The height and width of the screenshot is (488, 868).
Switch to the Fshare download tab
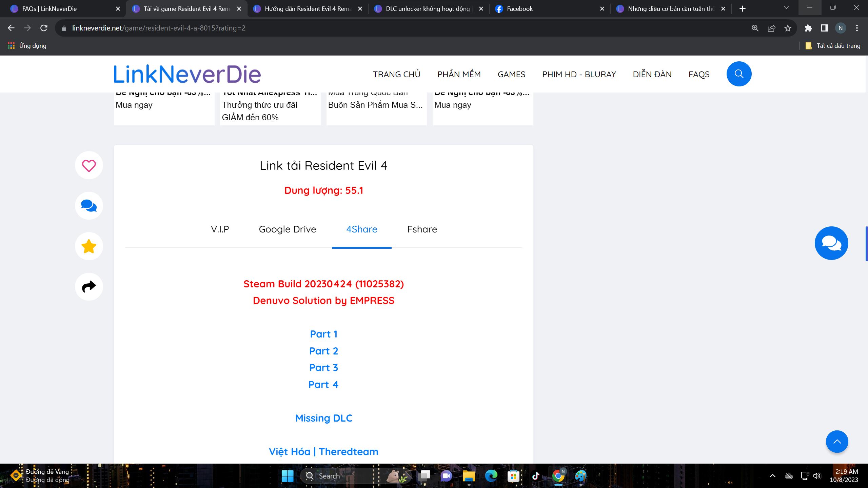tap(422, 229)
